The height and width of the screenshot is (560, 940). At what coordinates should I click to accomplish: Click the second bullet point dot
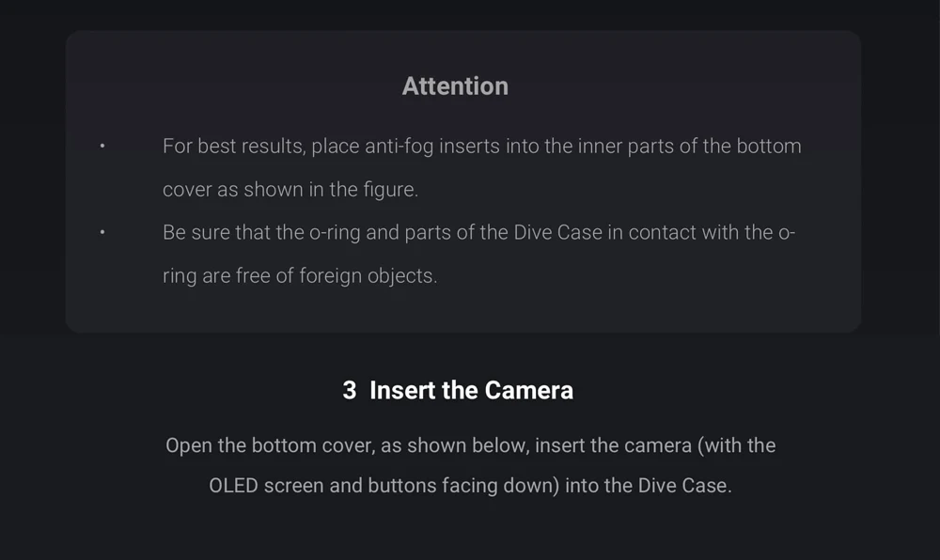102,232
